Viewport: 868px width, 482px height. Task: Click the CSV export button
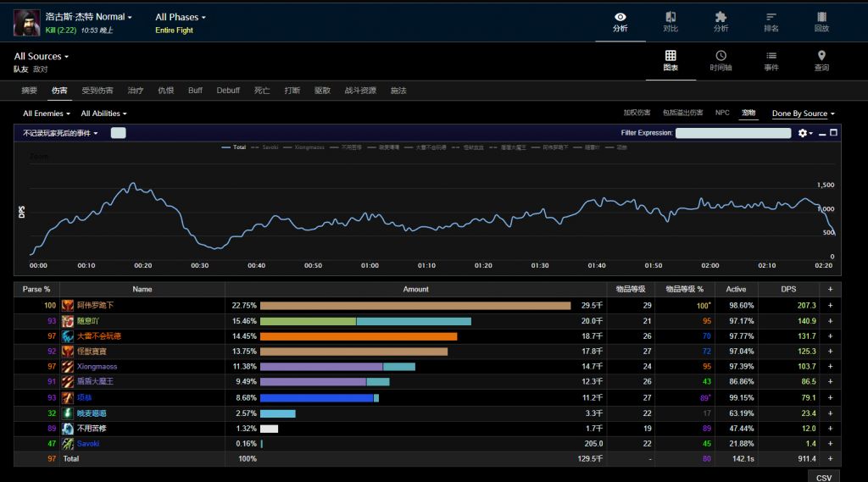[x=823, y=477]
